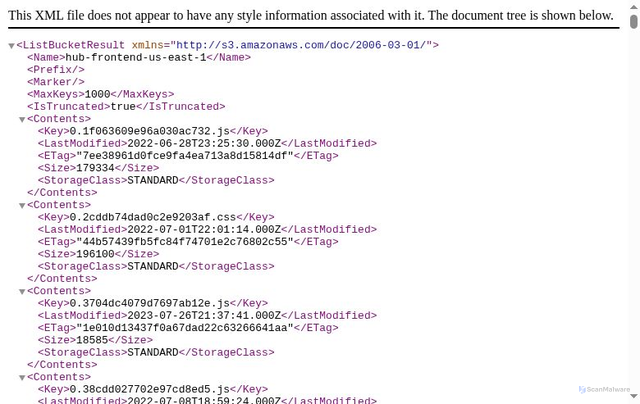Viewport: 640px width, 404px height.
Task: Click key 0.1f063609e96a030ac732.js
Action: (x=149, y=131)
